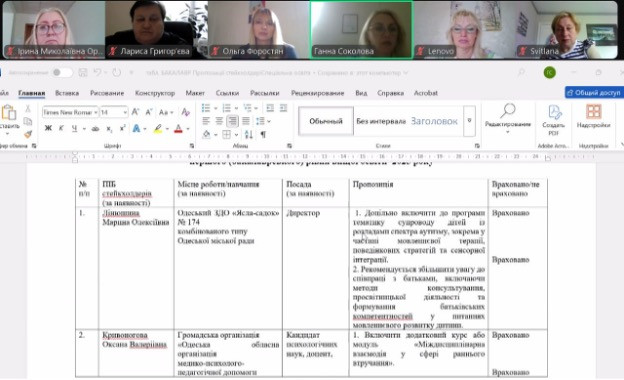Image resolution: width=624 pixels, height=380 pixels.
Task: Click the Format Painter brush icon
Action: pos(28,134)
